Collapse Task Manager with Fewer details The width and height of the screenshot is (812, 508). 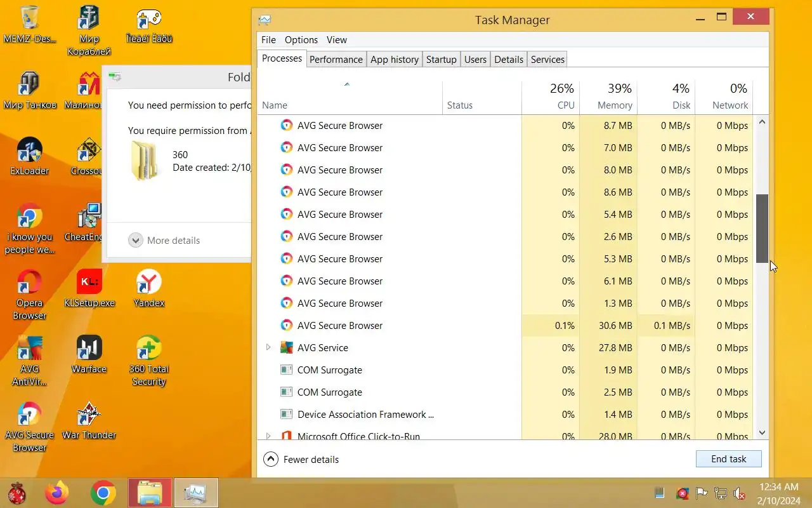(x=301, y=459)
